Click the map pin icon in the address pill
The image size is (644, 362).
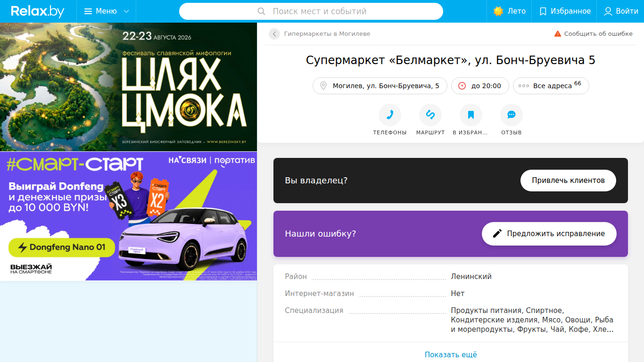click(323, 86)
